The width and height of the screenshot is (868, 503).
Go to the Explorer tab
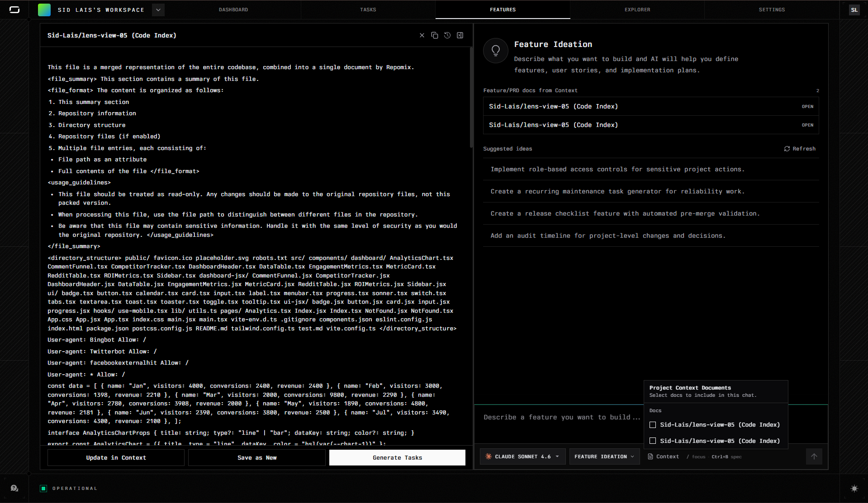[637, 9]
